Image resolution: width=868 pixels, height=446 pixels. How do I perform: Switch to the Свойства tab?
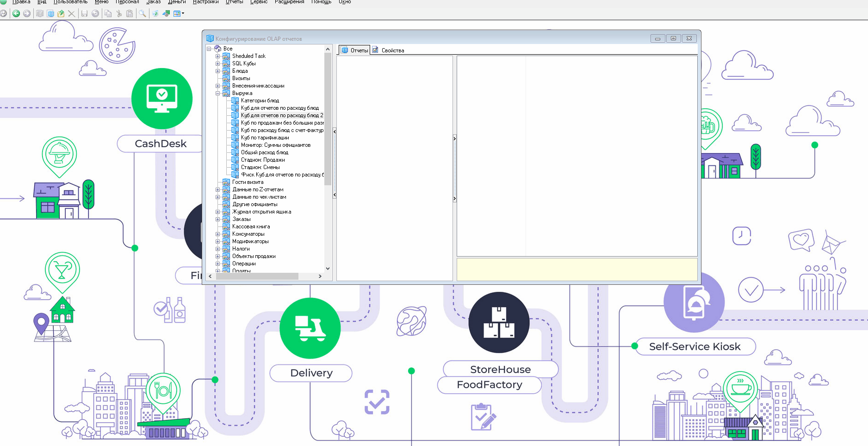pyautogui.click(x=392, y=50)
